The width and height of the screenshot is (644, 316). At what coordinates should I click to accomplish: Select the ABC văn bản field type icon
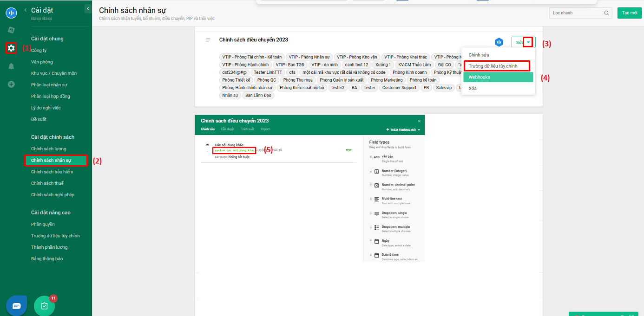pos(376,157)
